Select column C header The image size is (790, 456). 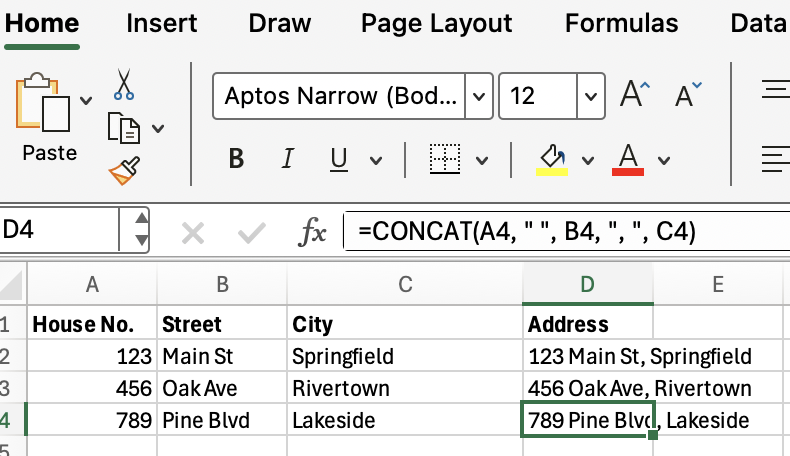click(405, 285)
